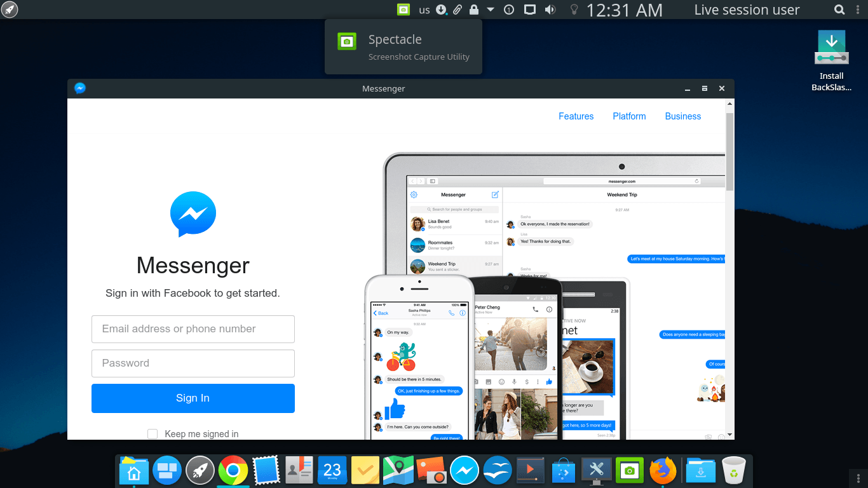The height and width of the screenshot is (488, 868).
Task: Launch the rocket launcher in the dock
Action: (200, 471)
